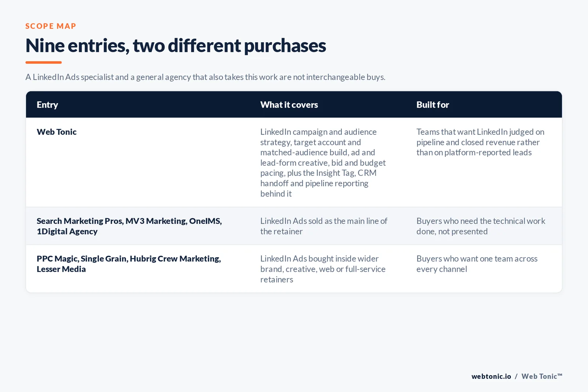Select the Web Tonic entry name
This screenshot has width=588, height=392.
coord(57,132)
